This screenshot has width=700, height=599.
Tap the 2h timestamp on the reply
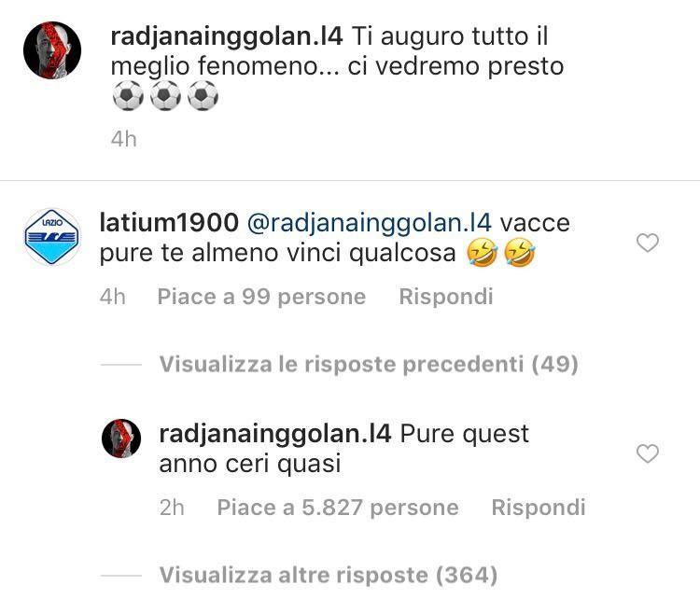point(172,508)
